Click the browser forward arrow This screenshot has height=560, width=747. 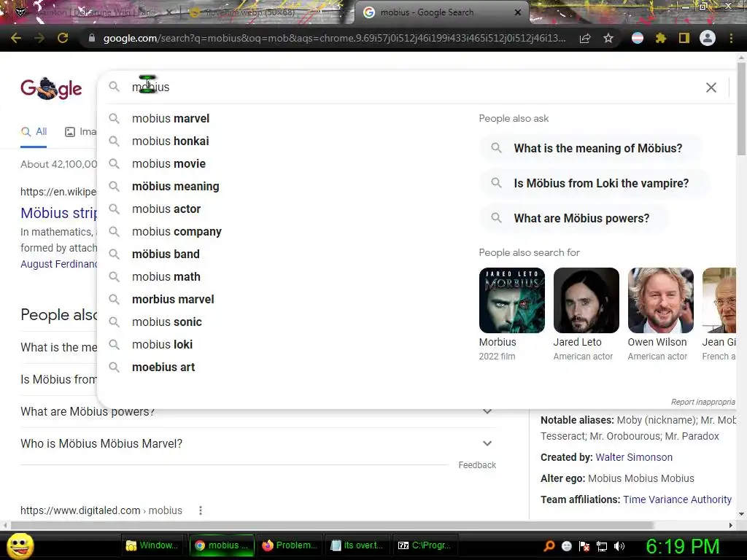click(39, 38)
